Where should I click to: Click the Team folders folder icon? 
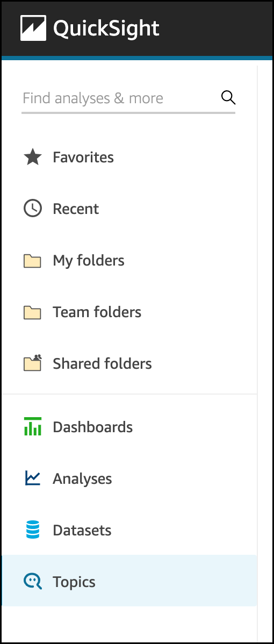tap(32, 312)
